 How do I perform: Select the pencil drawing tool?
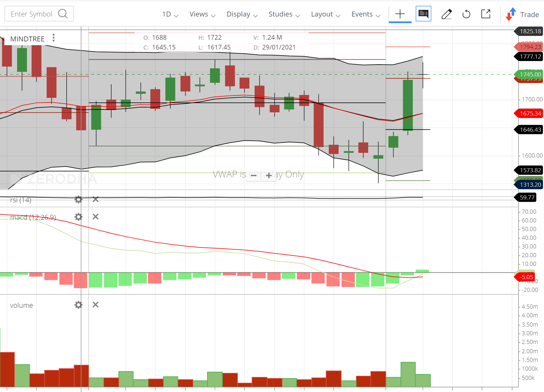(x=447, y=14)
